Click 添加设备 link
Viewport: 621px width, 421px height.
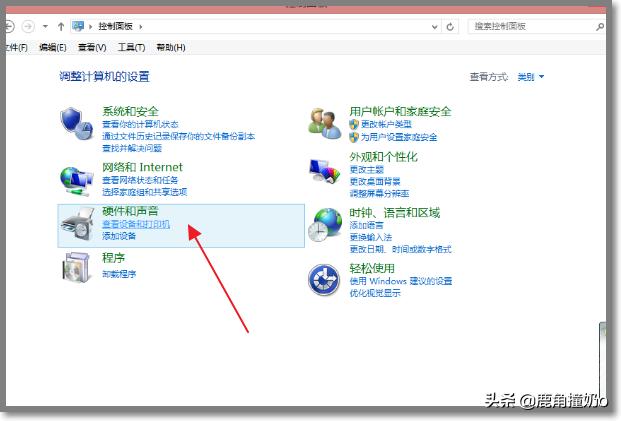(x=119, y=236)
